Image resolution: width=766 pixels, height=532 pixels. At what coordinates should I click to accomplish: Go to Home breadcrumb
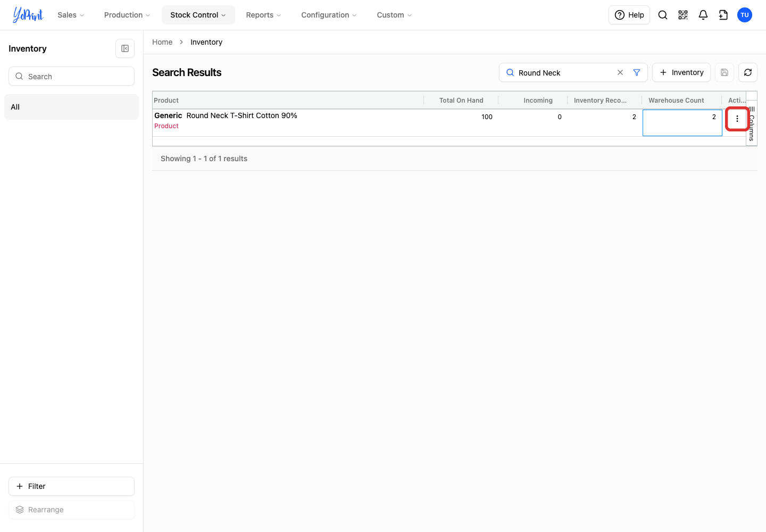coord(162,42)
